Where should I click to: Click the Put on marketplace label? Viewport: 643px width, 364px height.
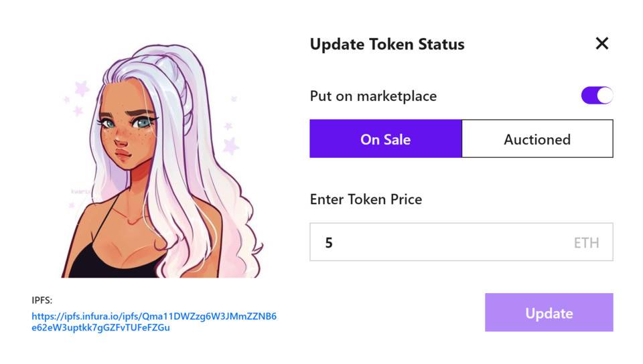coord(373,96)
